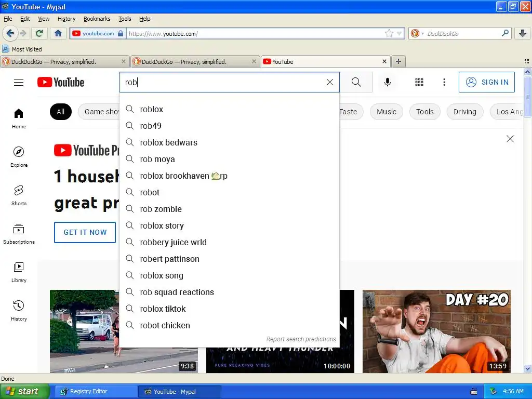Expand the URL bar history dropdown arrow
The image size is (532, 399).
[400, 33]
